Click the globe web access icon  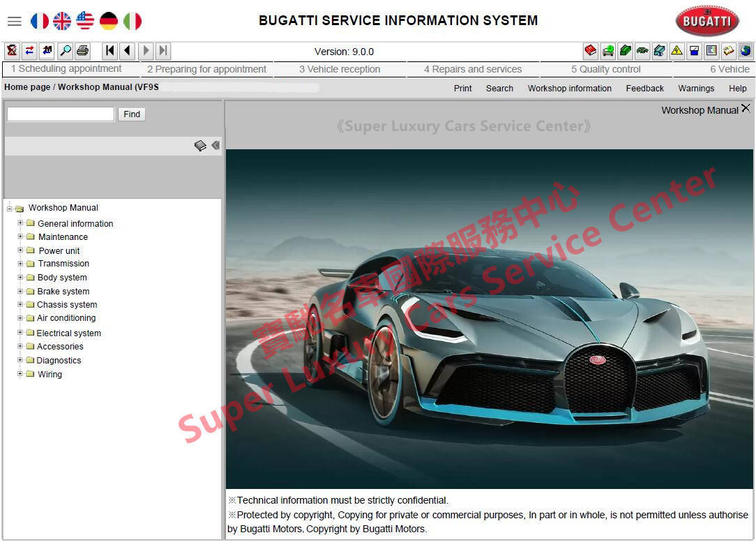point(746,50)
